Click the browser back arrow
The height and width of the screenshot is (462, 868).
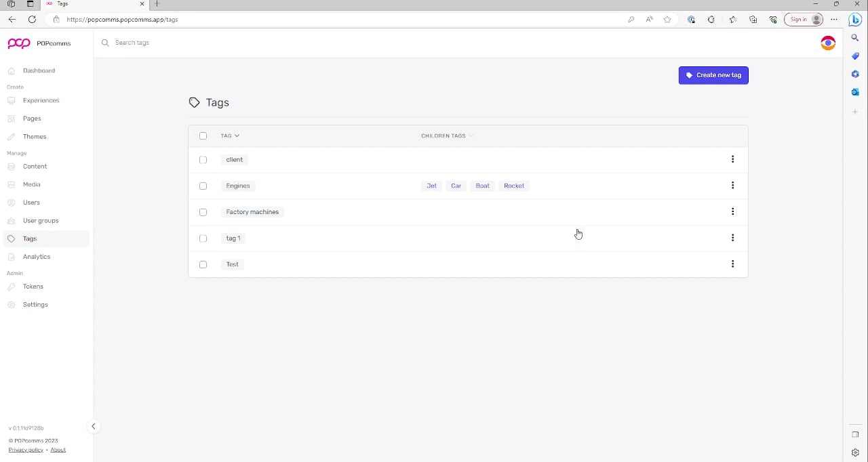(x=12, y=20)
